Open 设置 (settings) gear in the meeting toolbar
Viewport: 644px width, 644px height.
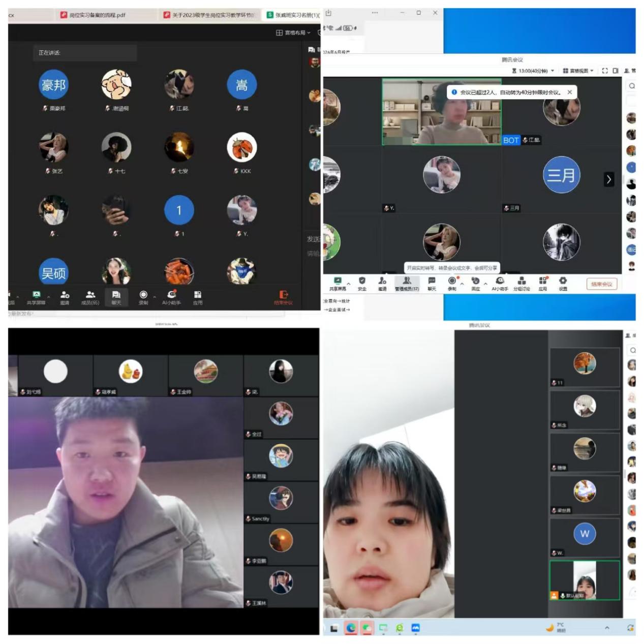[x=563, y=283]
